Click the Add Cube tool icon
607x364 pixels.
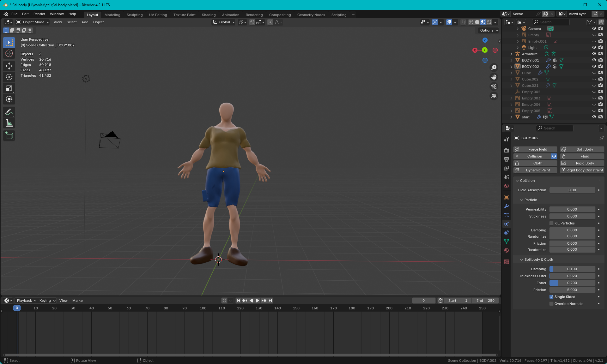point(9,136)
